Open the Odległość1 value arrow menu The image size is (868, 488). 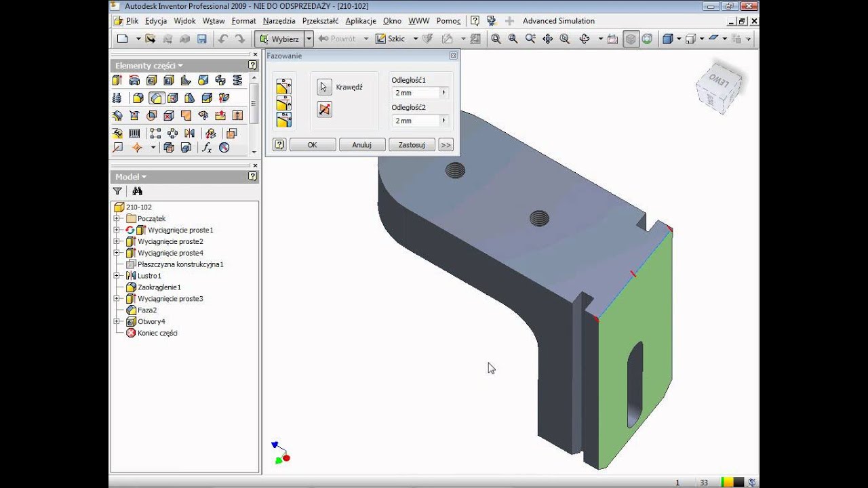pos(444,93)
